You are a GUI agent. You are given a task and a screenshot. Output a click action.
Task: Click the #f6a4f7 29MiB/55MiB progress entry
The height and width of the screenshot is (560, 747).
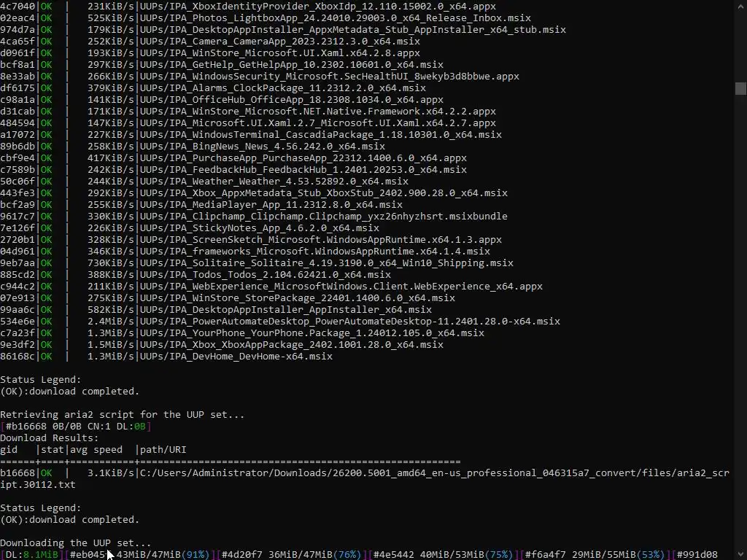595,555
